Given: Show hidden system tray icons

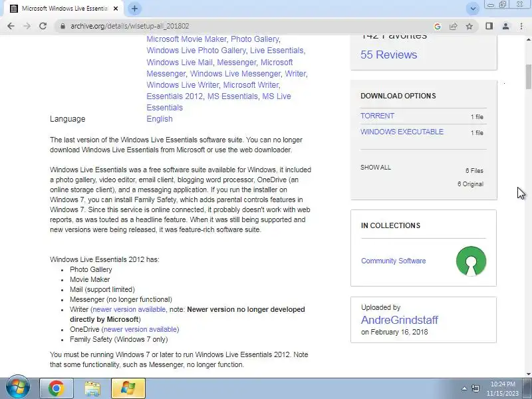Looking at the screenshot, I should coord(464,388).
